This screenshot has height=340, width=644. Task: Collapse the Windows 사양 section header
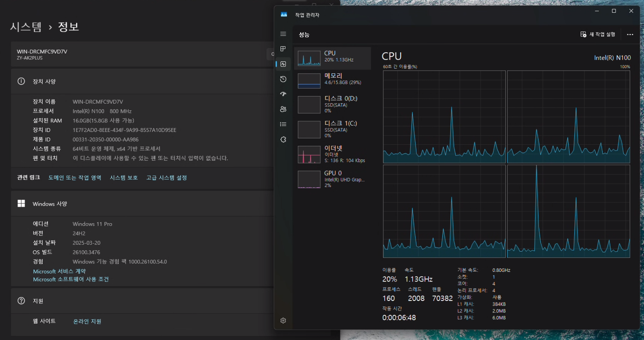tap(143, 204)
